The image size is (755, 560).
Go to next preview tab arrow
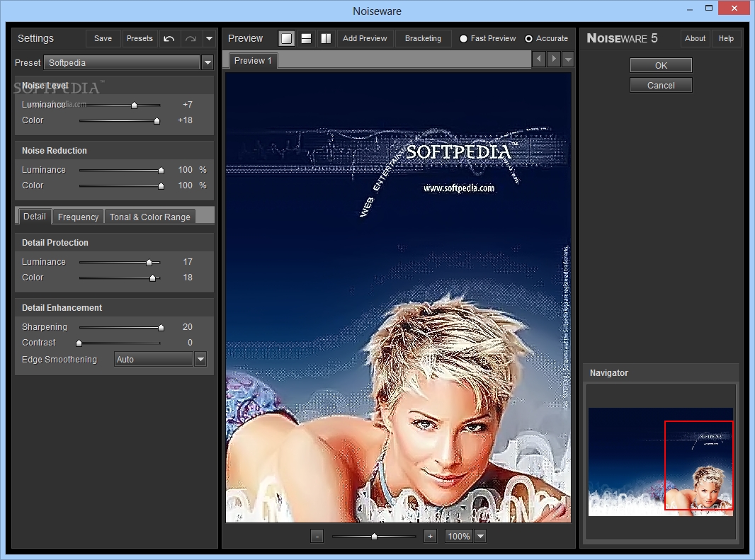tap(554, 59)
